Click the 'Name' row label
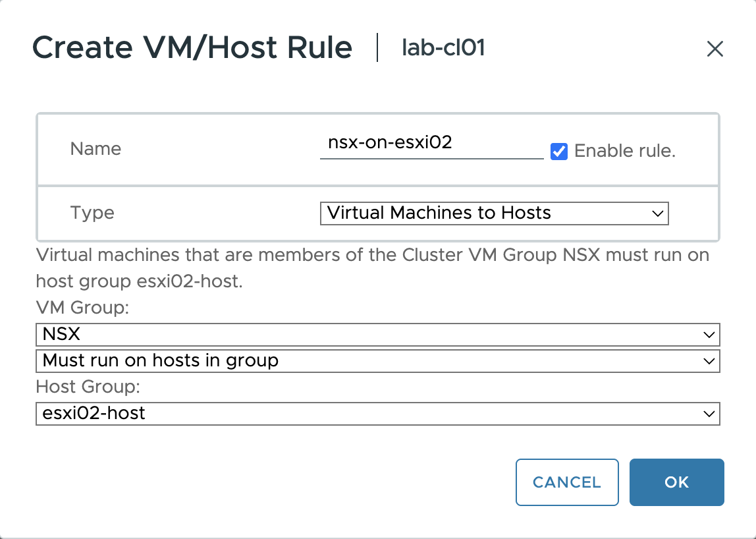756x539 pixels. pos(95,149)
